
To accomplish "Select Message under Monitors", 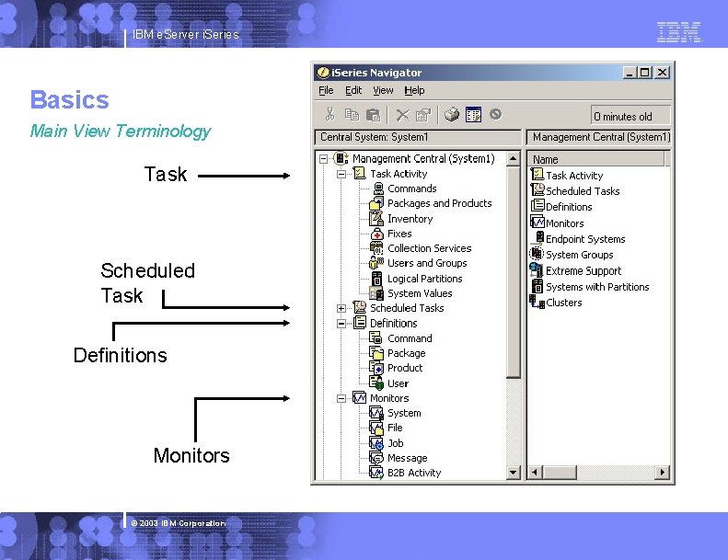I will [407, 458].
